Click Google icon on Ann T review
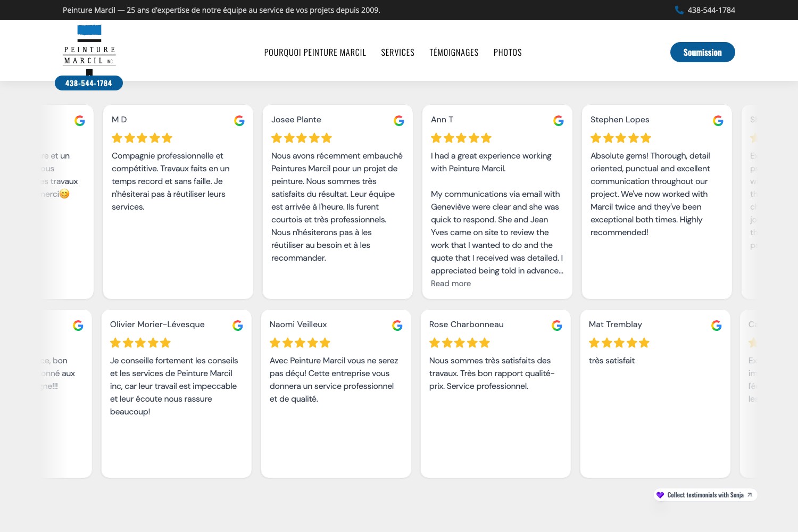This screenshot has width=798, height=532. [559, 121]
